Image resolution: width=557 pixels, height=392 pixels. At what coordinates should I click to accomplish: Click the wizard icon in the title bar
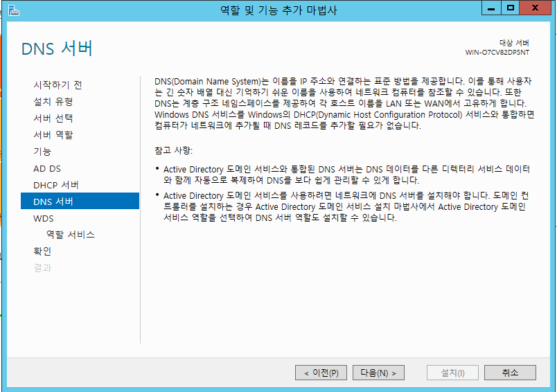(x=12, y=9)
